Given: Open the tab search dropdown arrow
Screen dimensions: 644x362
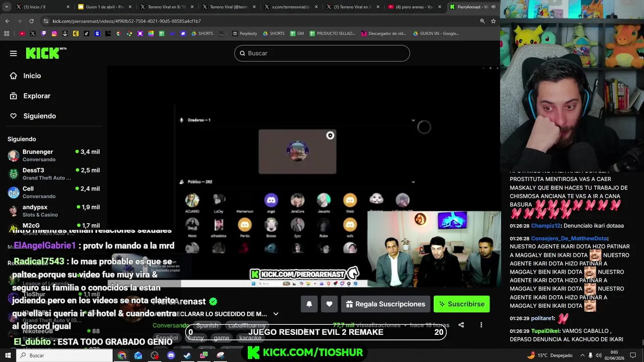Looking at the screenshot, I should [x=6, y=7].
